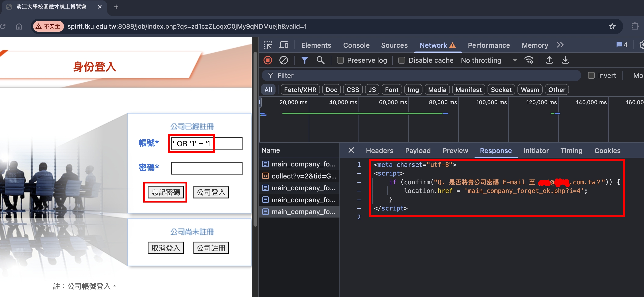The height and width of the screenshot is (297, 644).
Task: Filter requests by Img type
Action: (x=413, y=90)
